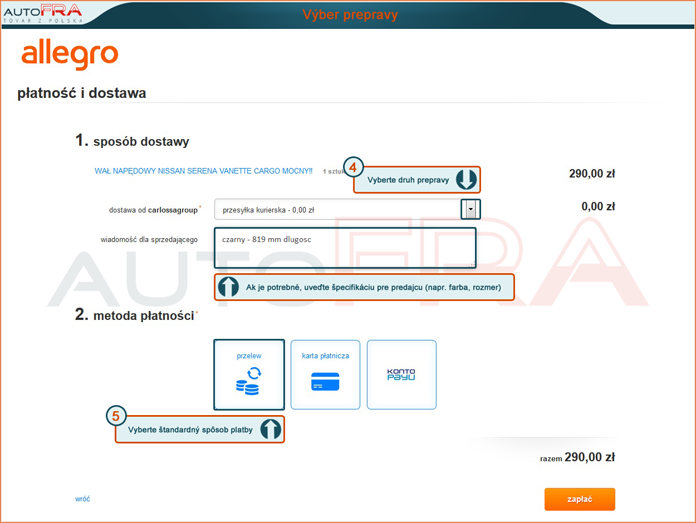Click the sposób dostawy section heading
The width and height of the screenshot is (696, 523).
click(x=132, y=141)
